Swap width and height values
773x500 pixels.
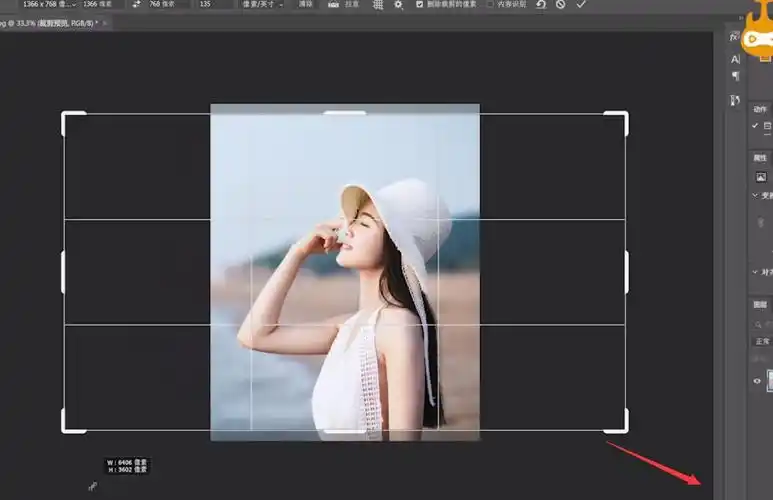[x=136, y=5]
